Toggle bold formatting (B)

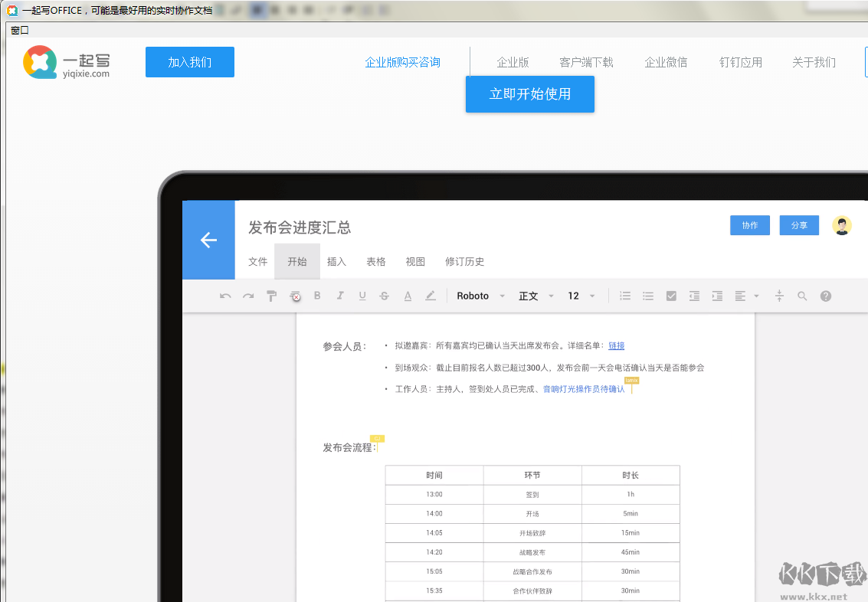pyautogui.click(x=317, y=296)
